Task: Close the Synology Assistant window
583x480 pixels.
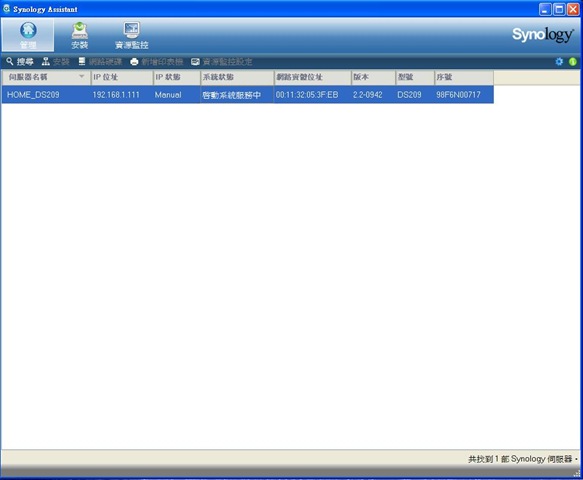Action: pyautogui.click(x=573, y=9)
